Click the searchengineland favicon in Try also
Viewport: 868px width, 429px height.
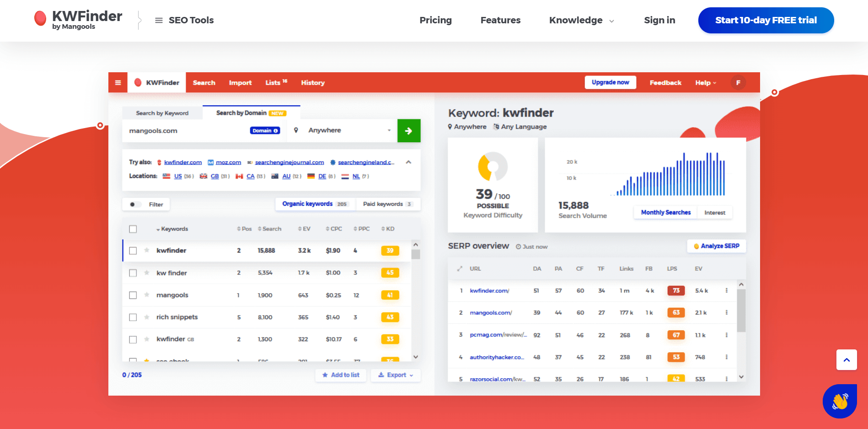coord(333,162)
